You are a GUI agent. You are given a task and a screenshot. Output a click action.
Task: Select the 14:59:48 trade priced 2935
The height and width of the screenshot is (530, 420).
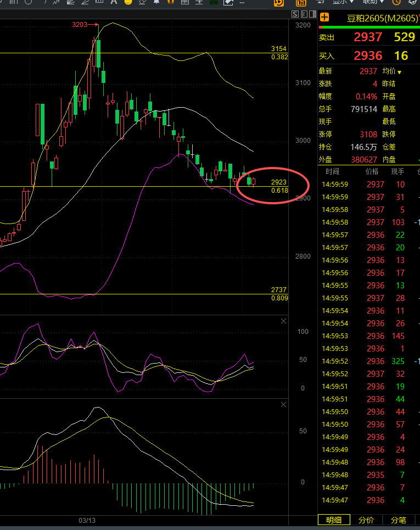pos(369,475)
